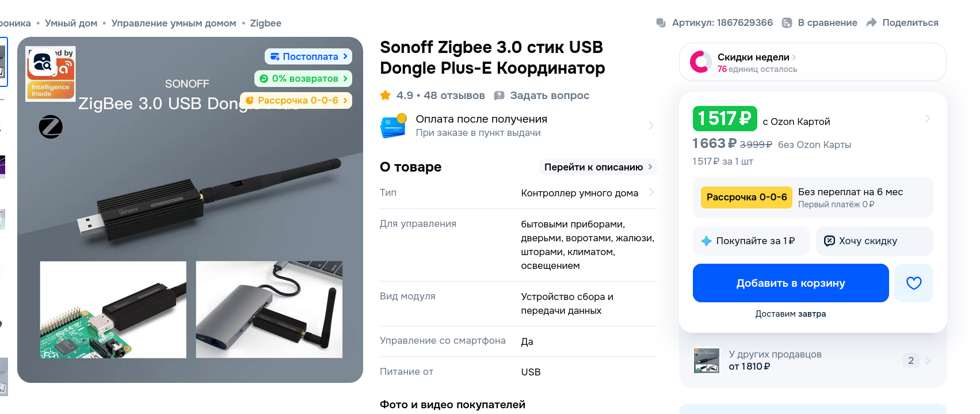980x414 pixels.
Task: Click the blue payment card icon
Action: [393, 126]
